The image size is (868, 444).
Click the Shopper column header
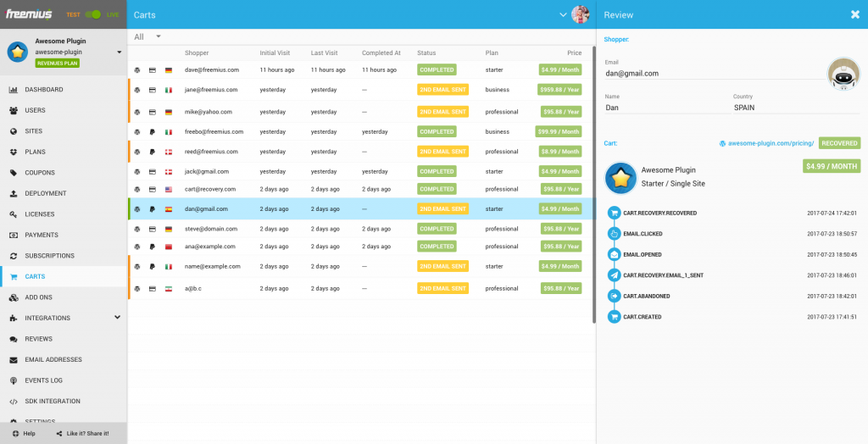197,53
